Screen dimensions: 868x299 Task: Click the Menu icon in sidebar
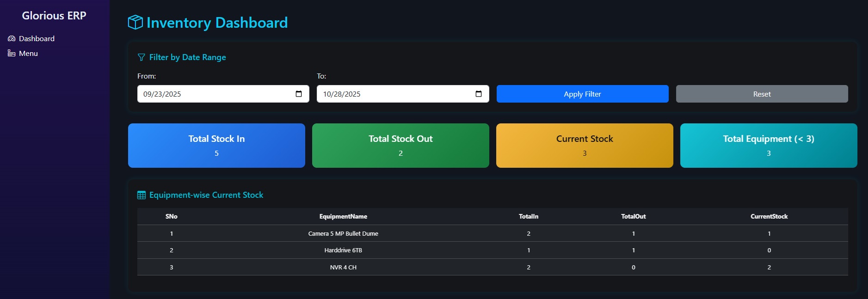point(12,54)
